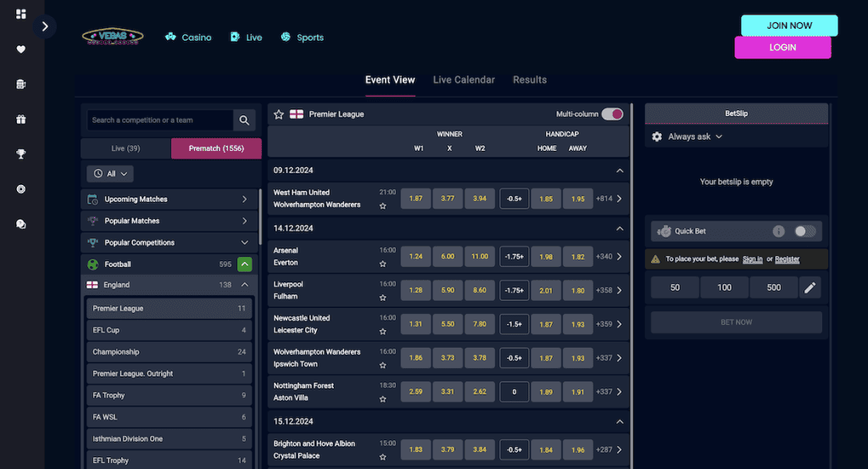Image resolution: width=868 pixels, height=469 pixels.
Task: Click the JOIN NOW button
Action: 789,25
